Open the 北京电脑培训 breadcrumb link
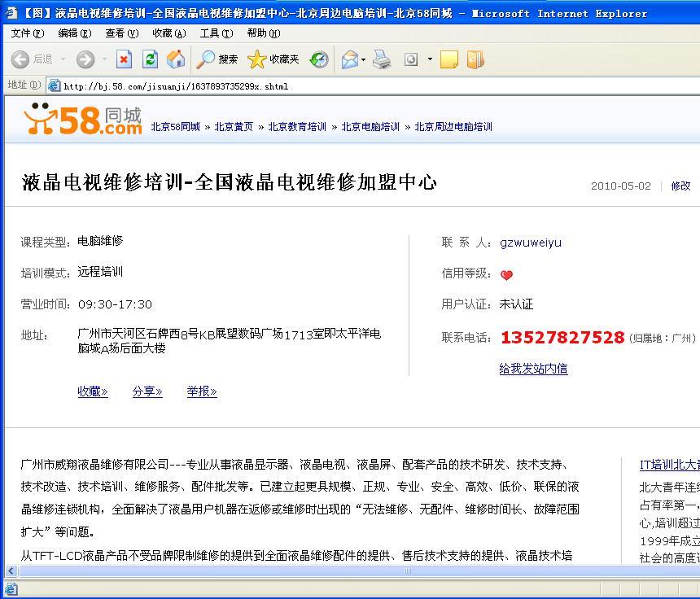700x599 pixels. 370,127
